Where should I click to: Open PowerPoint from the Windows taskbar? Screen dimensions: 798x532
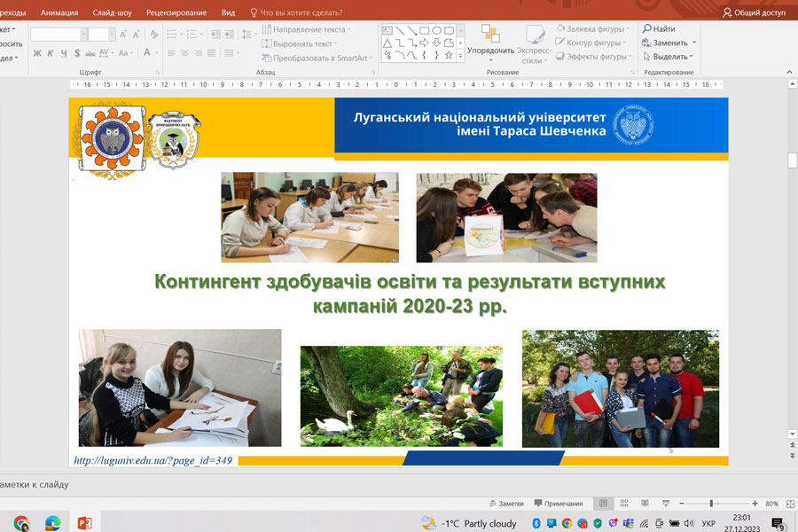pyautogui.click(x=84, y=523)
